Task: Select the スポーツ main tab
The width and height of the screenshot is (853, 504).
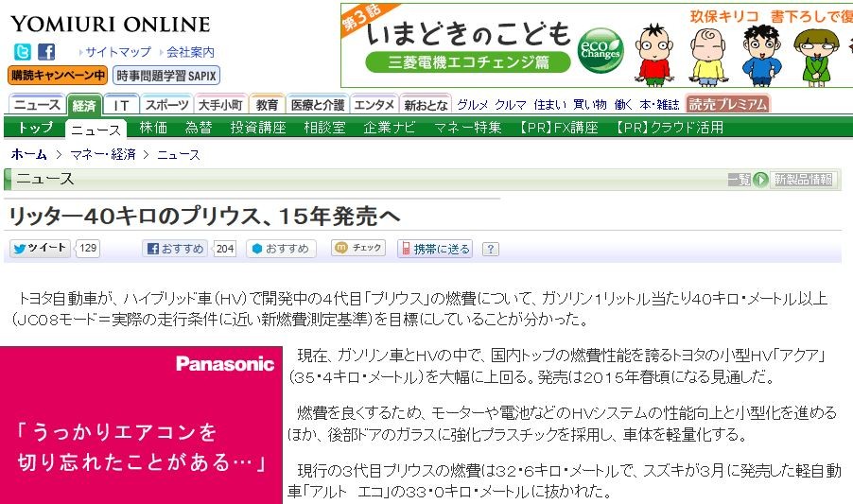Action: click(x=167, y=104)
